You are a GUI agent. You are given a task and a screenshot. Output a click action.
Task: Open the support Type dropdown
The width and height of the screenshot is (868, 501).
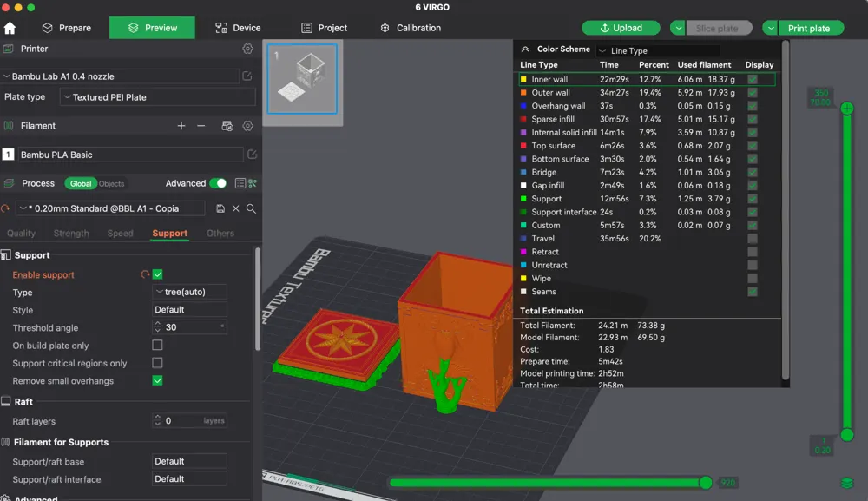pos(189,292)
